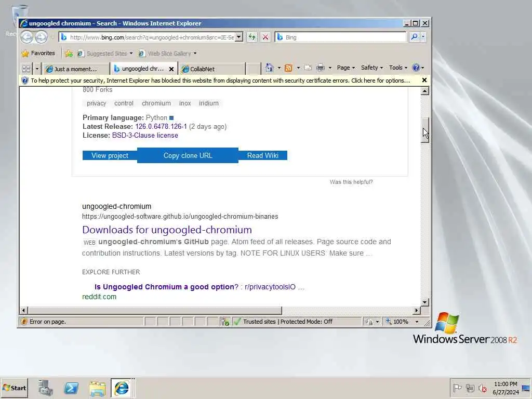Image resolution: width=532 pixels, height=399 pixels.
Task: Click the status bar popup blocker icon
Action: coord(224,321)
